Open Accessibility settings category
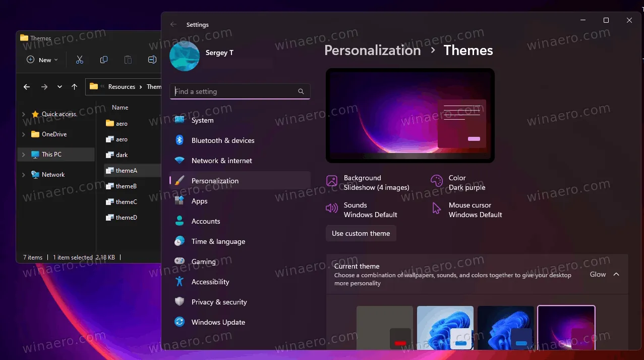The width and height of the screenshot is (644, 360). point(240,282)
